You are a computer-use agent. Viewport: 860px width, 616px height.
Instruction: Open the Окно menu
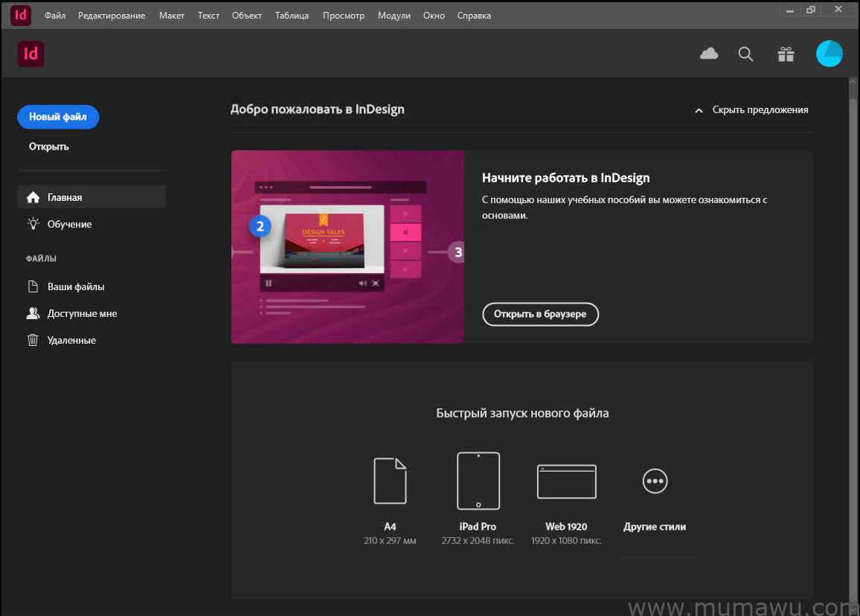434,15
